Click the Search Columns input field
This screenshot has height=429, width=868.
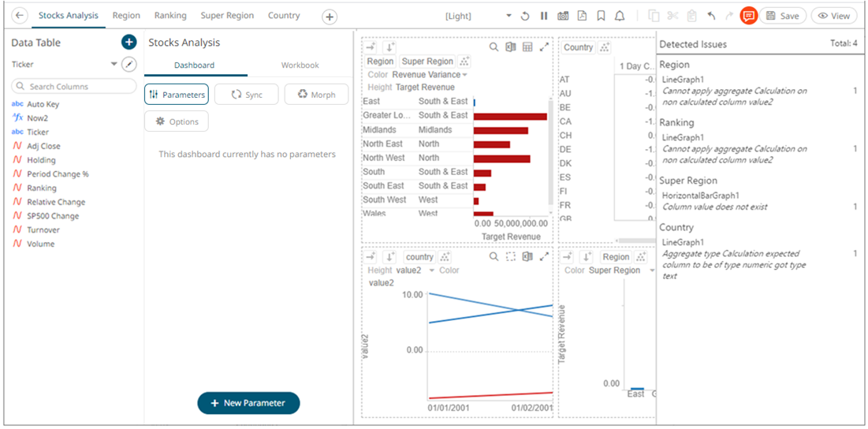pyautogui.click(x=74, y=87)
